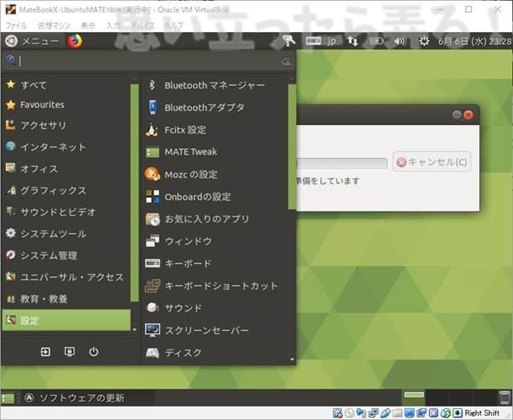Click down arrow below application list

(x=292, y=360)
